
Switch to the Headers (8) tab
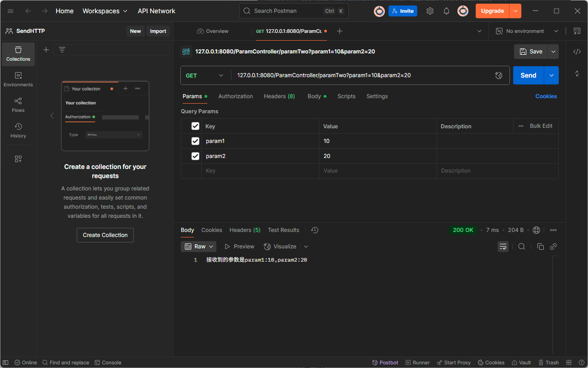tap(279, 96)
